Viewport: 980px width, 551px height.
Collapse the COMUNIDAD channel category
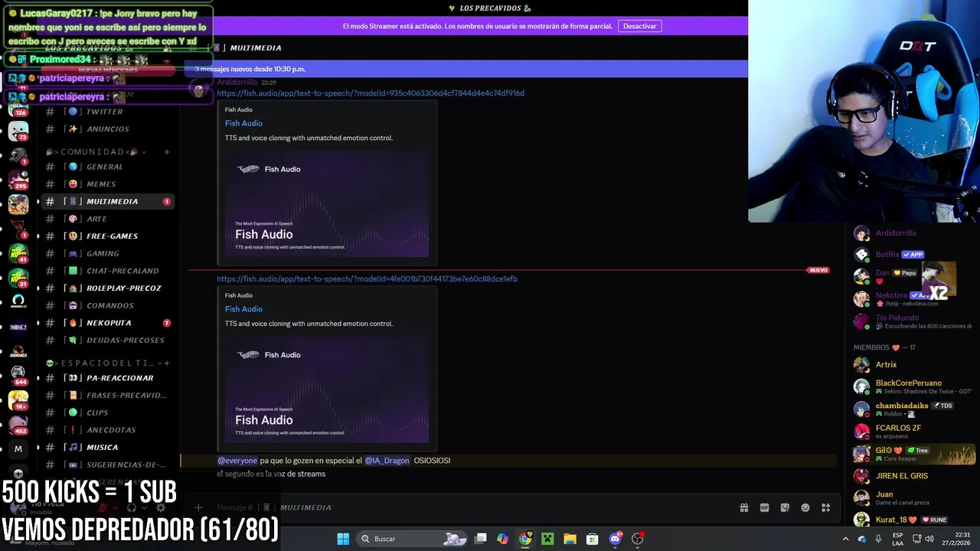[96, 152]
